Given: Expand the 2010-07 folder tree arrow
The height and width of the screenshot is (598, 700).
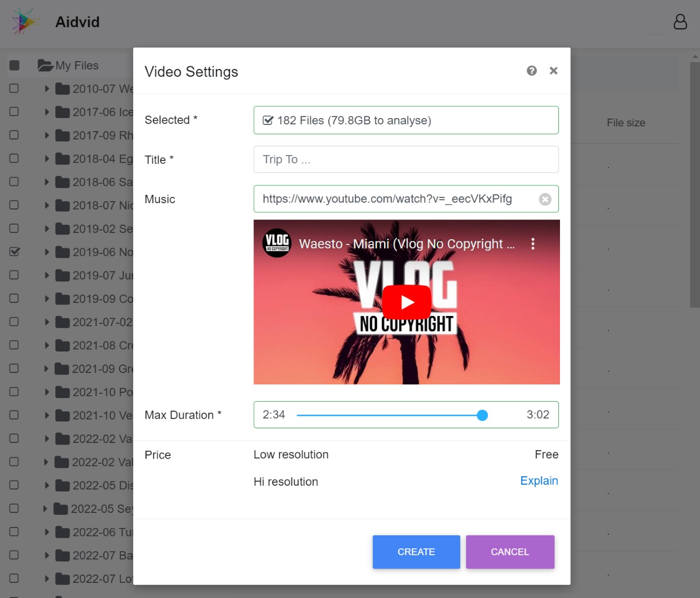Looking at the screenshot, I should 46,89.
